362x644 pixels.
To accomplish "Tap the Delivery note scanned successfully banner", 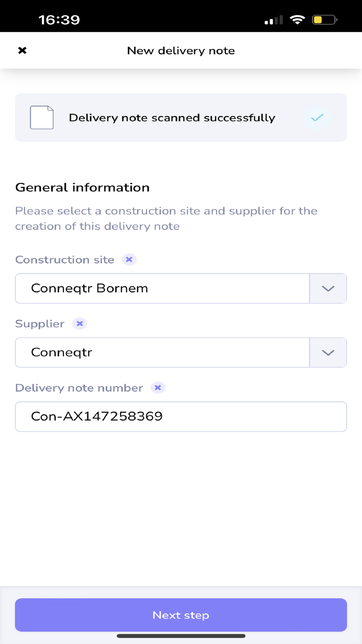I will 181,117.
